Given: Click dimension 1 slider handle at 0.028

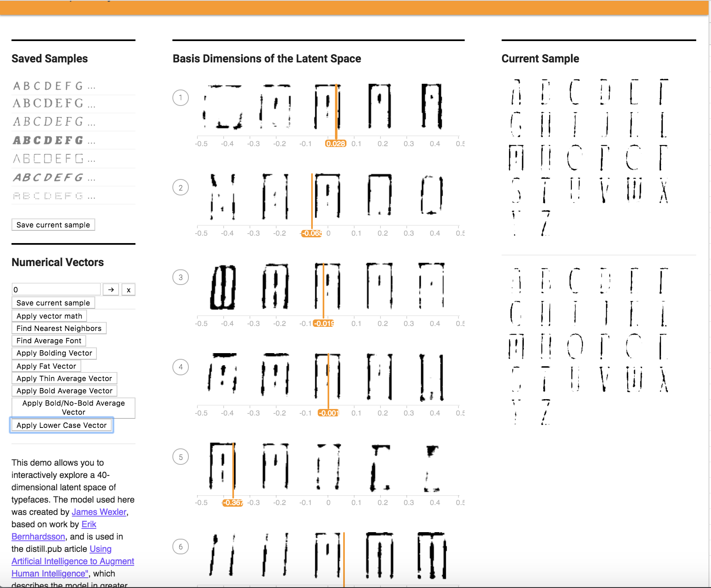Looking at the screenshot, I should (x=336, y=143).
